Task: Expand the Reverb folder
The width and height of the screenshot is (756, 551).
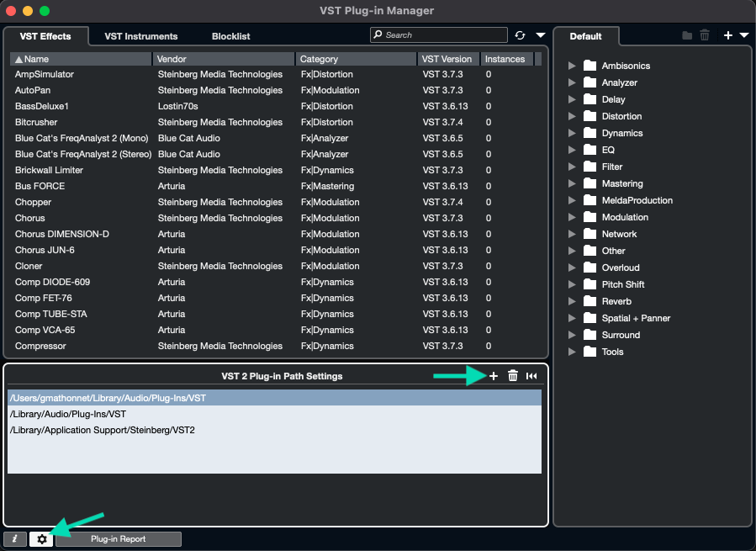Action: [x=572, y=301]
